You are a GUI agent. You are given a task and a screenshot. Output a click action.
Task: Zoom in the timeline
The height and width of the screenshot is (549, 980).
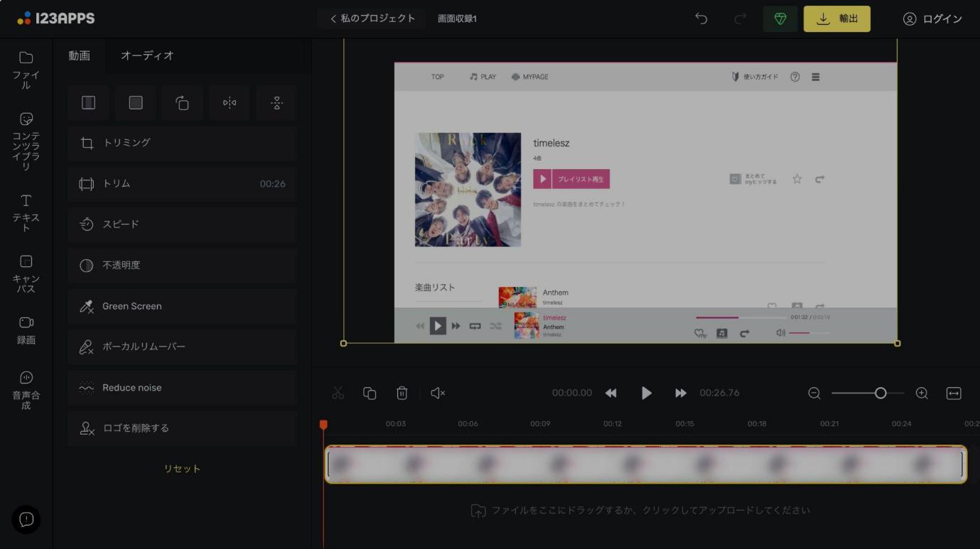(922, 393)
